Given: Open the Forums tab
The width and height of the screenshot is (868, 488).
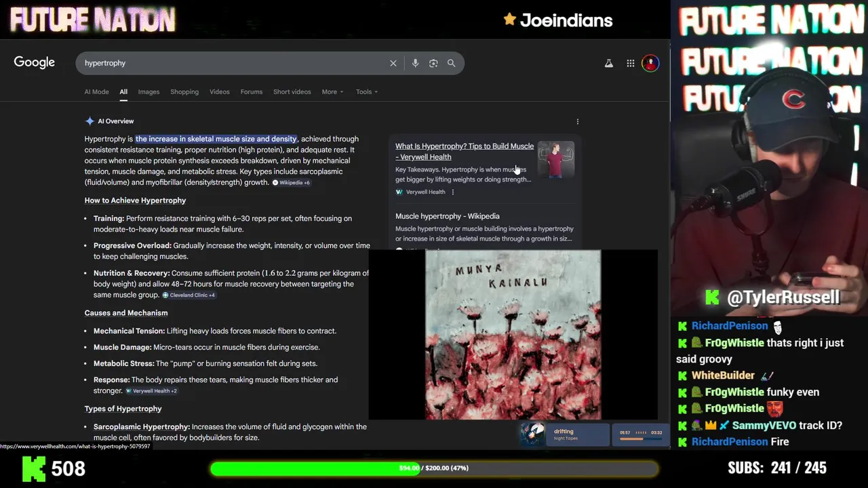Looking at the screenshot, I should click(252, 91).
